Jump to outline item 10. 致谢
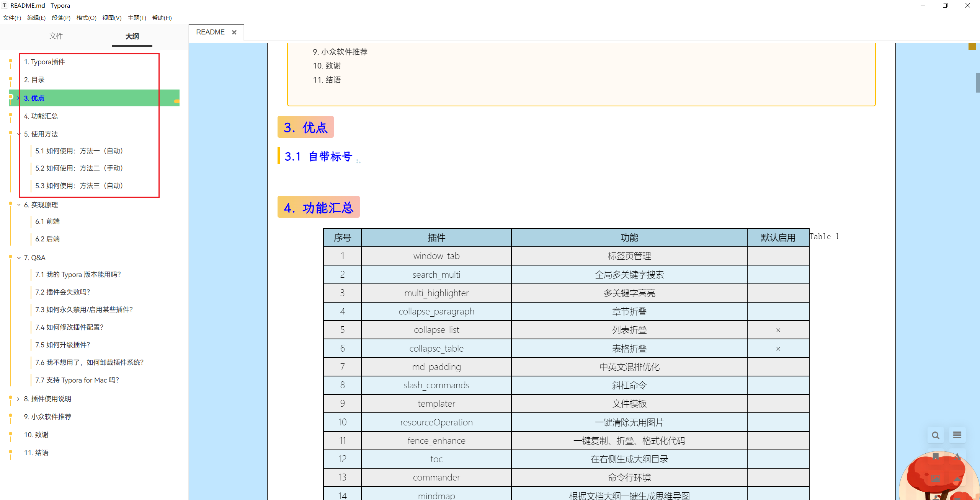This screenshot has width=980, height=500. (36, 435)
